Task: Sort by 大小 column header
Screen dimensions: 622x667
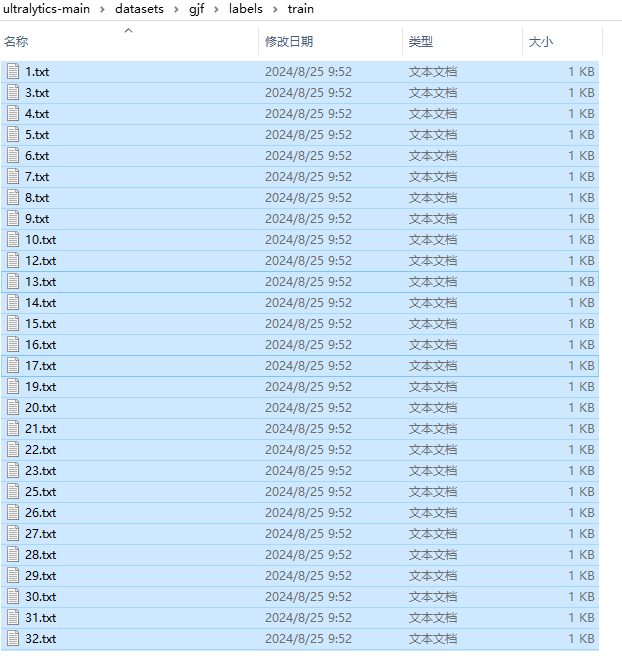Action: coord(540,42)
